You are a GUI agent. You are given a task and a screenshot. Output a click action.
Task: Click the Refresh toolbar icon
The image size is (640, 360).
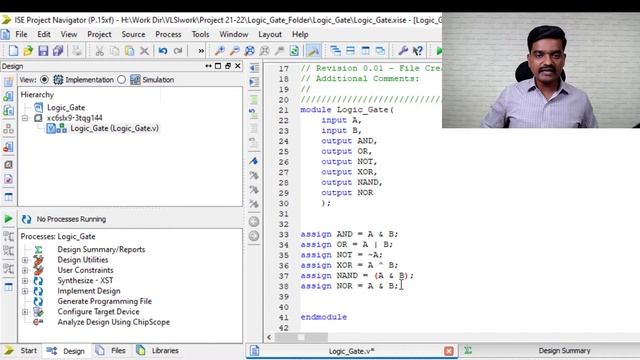(x=294, y=51)
